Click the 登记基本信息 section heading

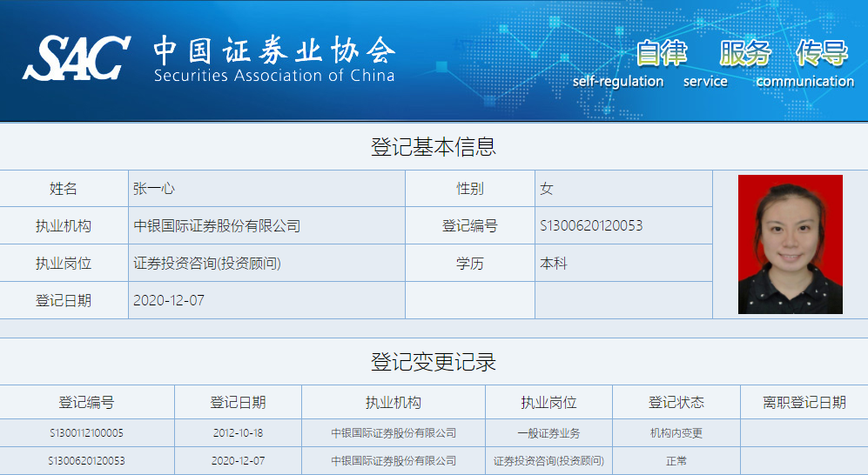[x=434, y=146]
